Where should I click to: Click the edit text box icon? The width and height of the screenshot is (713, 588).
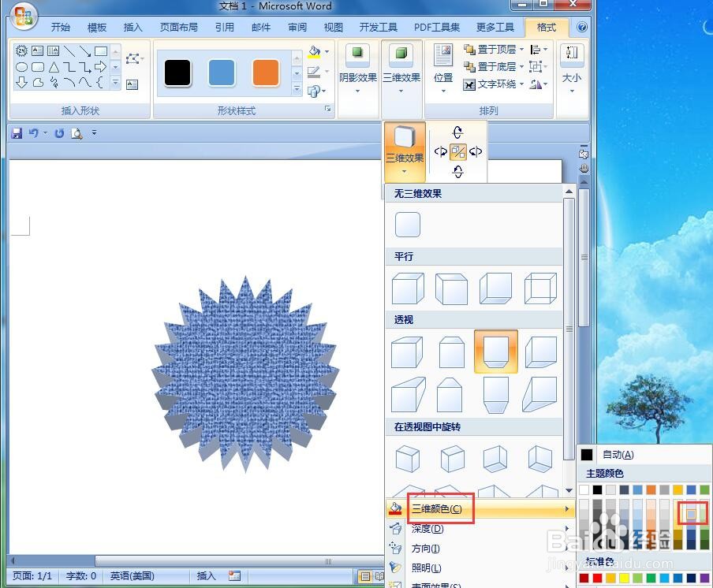click(x=133, y=84)
